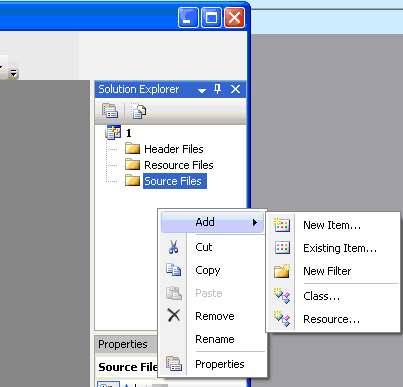Screen dimensions: 403x387
Task: Close the Solution Explorer panel
Action: pos(235,89)
